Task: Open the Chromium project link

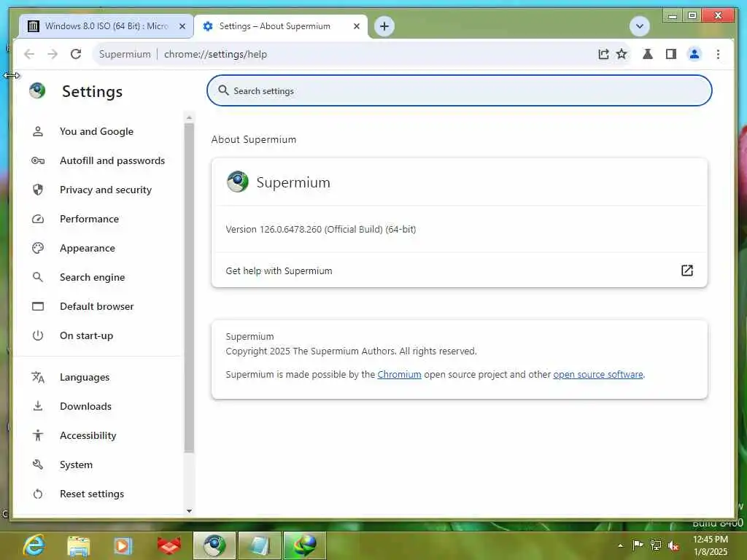Action: (399, 375)
